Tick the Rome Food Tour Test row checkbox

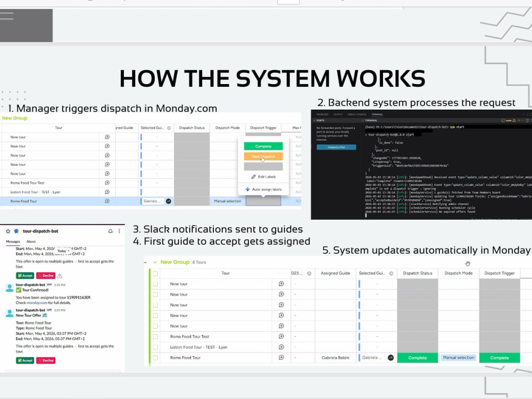pos(155,337)
